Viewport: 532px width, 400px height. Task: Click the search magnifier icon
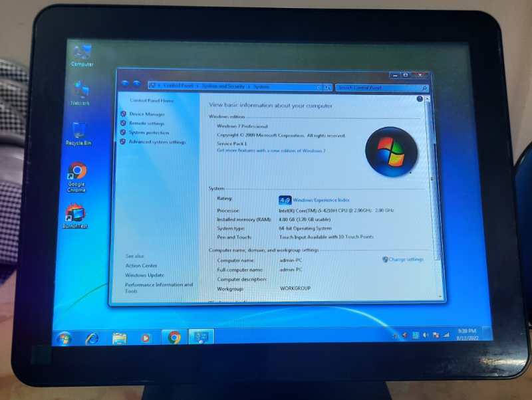tap(424, 88)
